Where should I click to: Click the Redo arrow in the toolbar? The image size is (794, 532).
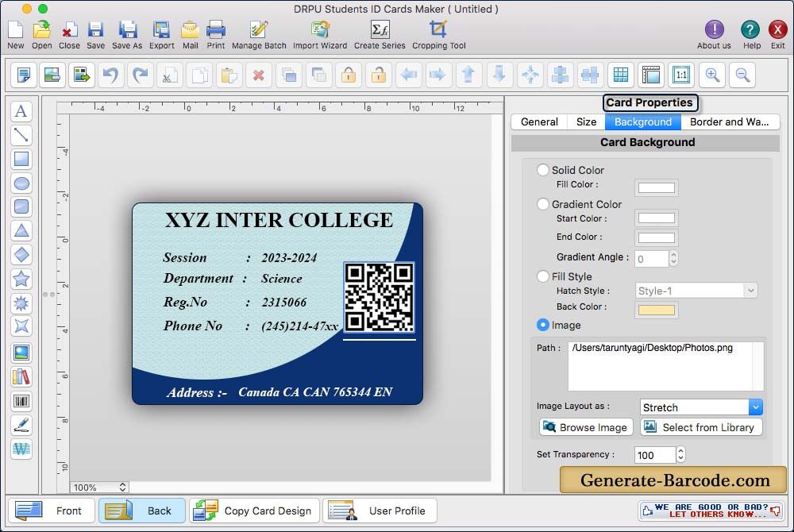(x=141, y=75)
